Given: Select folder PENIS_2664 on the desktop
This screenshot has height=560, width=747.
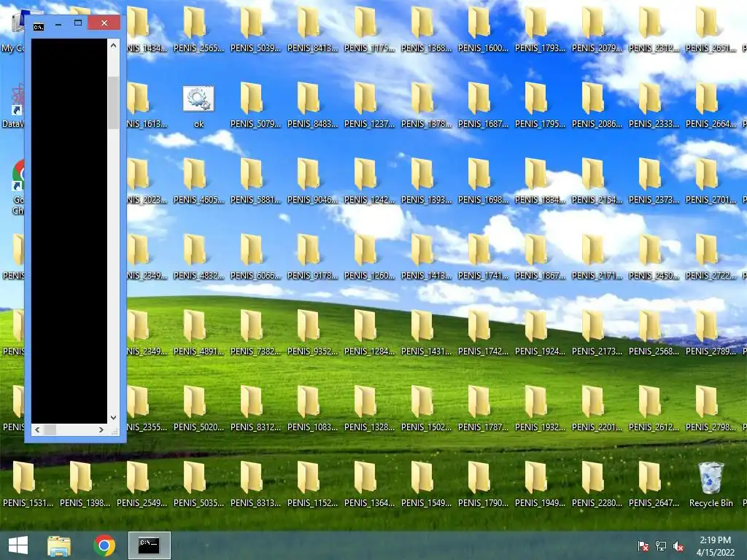Looking at the screenshot, I should click(711, 105).
